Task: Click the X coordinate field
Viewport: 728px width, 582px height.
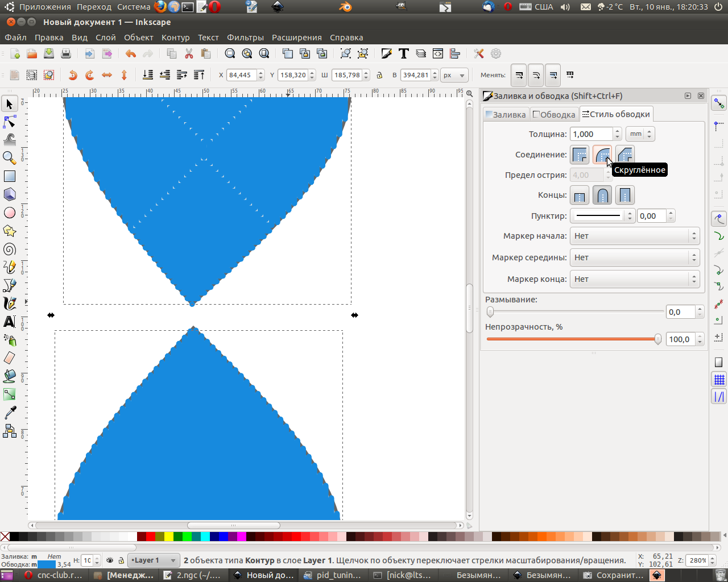Action: pyautogui.click(x=241, y=75)
